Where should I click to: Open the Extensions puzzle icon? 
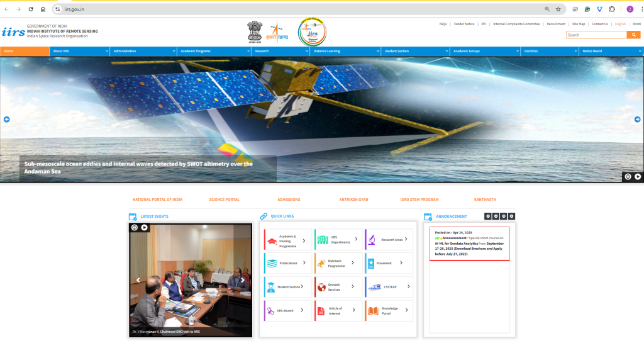[x=612, y=9]
